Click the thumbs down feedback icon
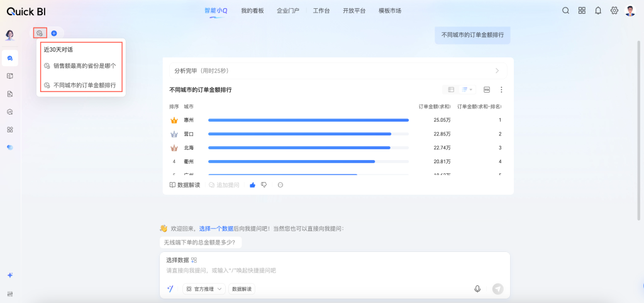Screen dimensions: 644x303 [x=264, y=185]
